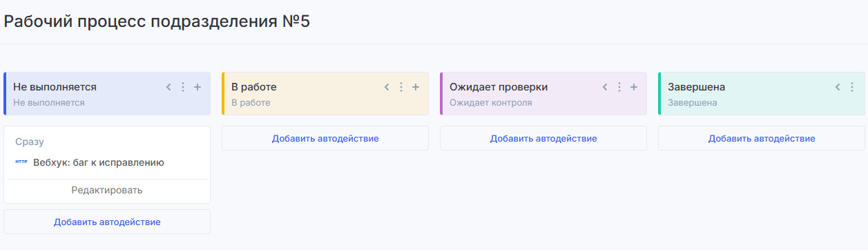Screen dimensions: 868x250
Task: Add autoaction under Завершена column
Action: (x=762, y=138)
